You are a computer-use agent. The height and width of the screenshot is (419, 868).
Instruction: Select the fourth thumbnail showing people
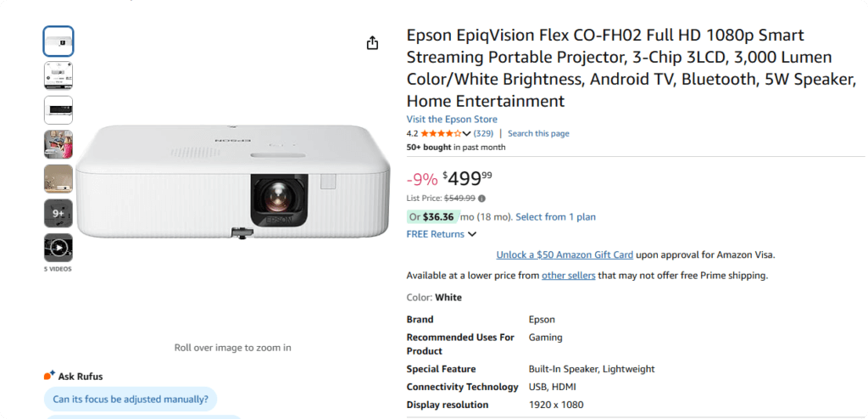(58, 144)
